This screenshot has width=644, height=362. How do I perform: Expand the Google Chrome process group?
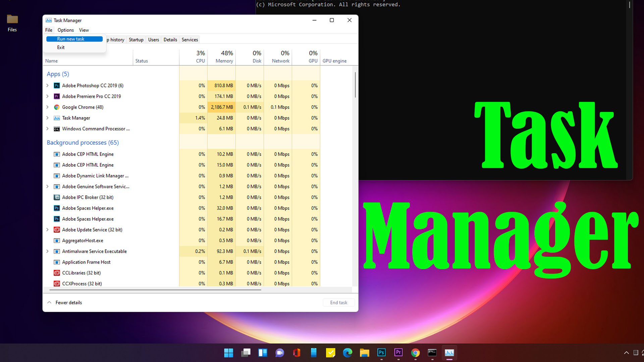click(47, 107)
